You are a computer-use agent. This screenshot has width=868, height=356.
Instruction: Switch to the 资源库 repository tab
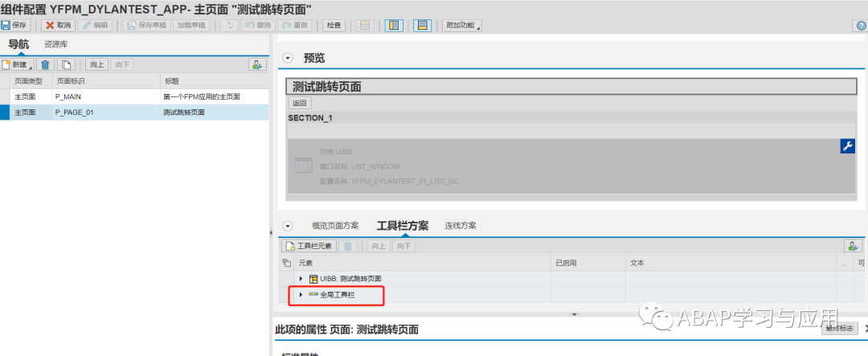tap(56, 45)
